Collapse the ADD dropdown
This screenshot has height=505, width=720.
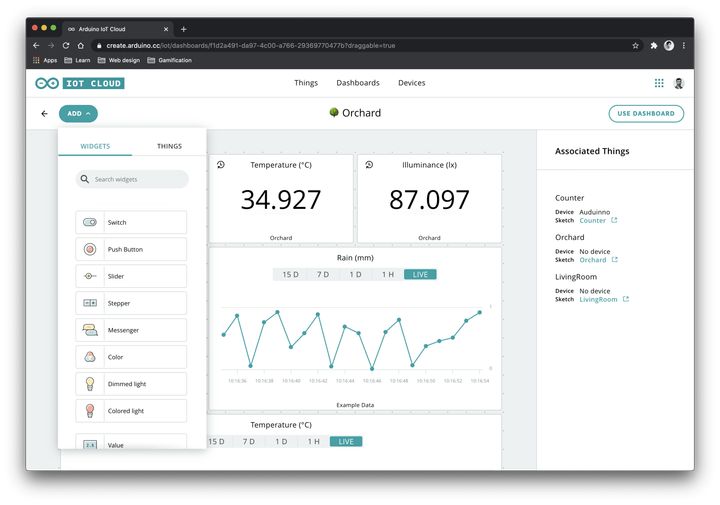[x=78, y=114]
